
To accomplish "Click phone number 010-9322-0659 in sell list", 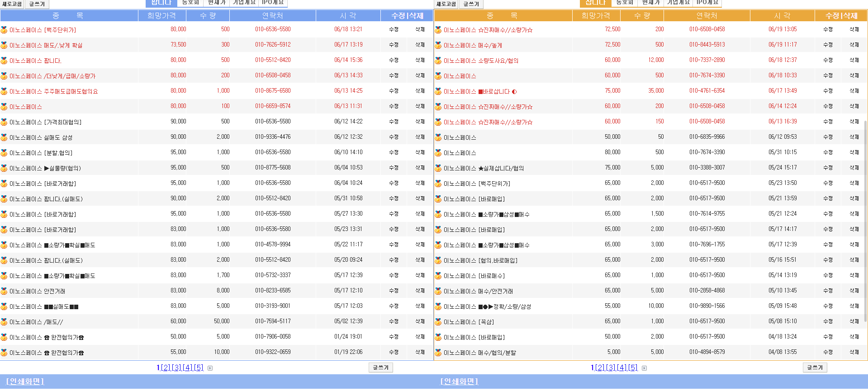I will (273, 352).
